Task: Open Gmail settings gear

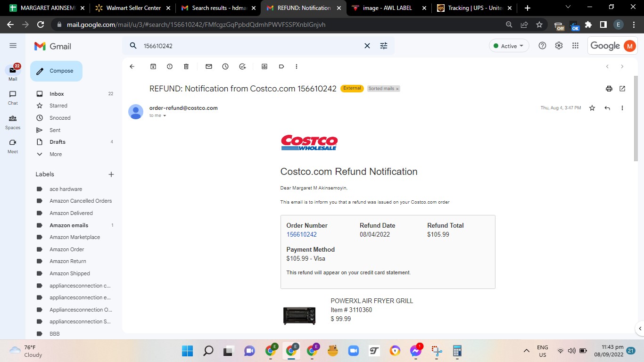Action: point(559,46)
